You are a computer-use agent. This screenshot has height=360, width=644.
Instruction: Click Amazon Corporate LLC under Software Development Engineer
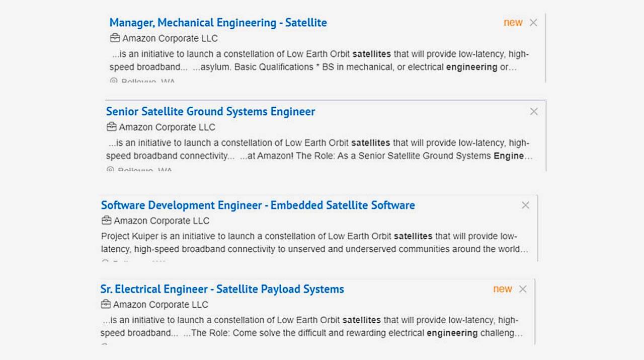pyautogui.click(x=162, y=221)
